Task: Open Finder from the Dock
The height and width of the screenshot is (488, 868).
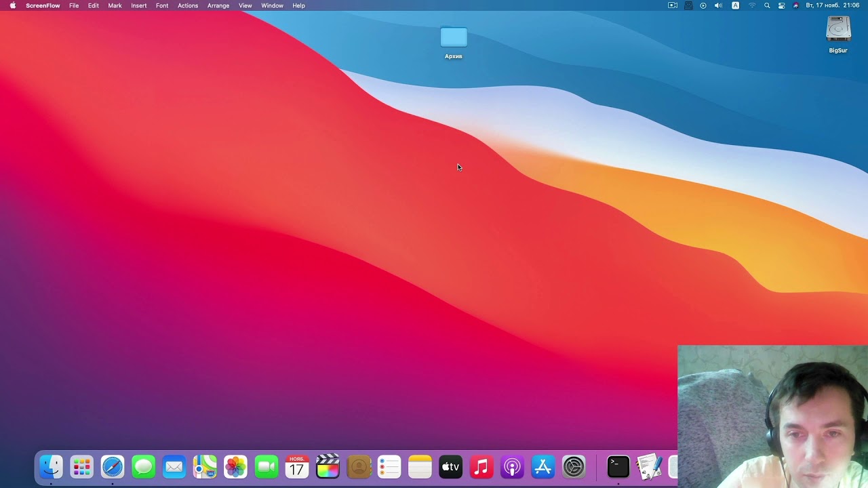Action: tap(51, 466)
